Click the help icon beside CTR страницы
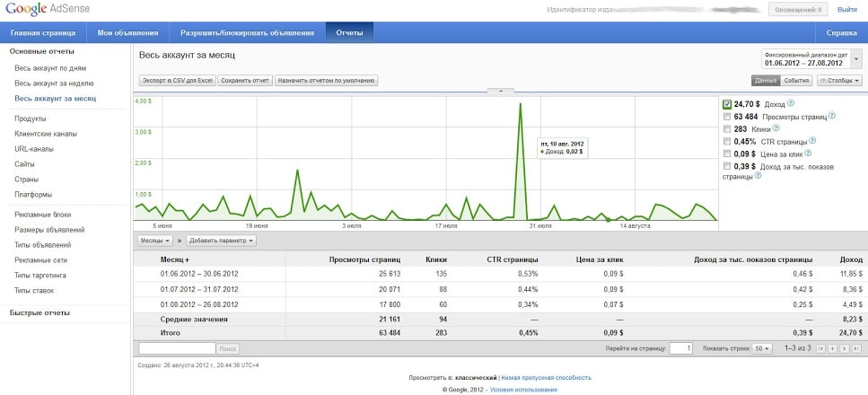This screenshot has width=868, height=395. 811,141
